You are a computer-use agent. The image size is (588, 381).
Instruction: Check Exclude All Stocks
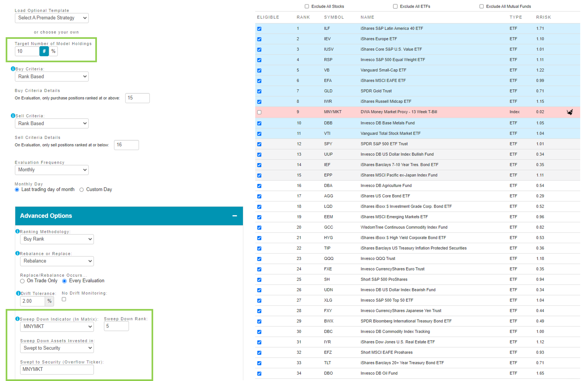pos(307,6)
